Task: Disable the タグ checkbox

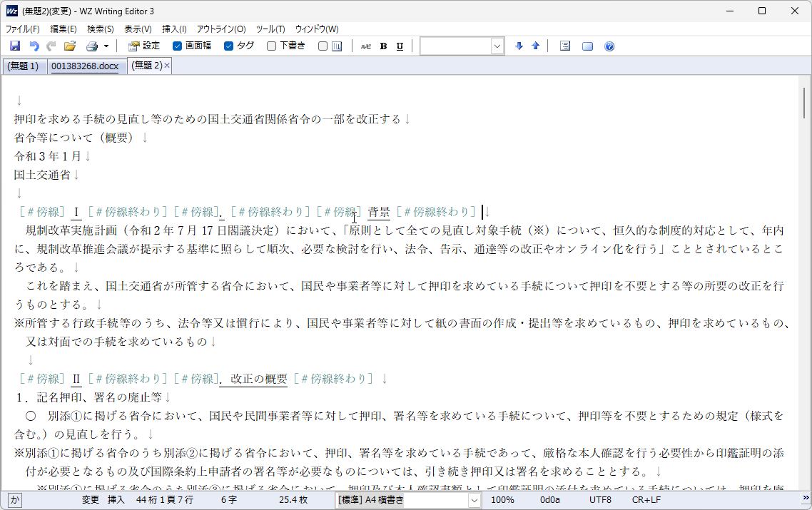Action: point(228,45)
